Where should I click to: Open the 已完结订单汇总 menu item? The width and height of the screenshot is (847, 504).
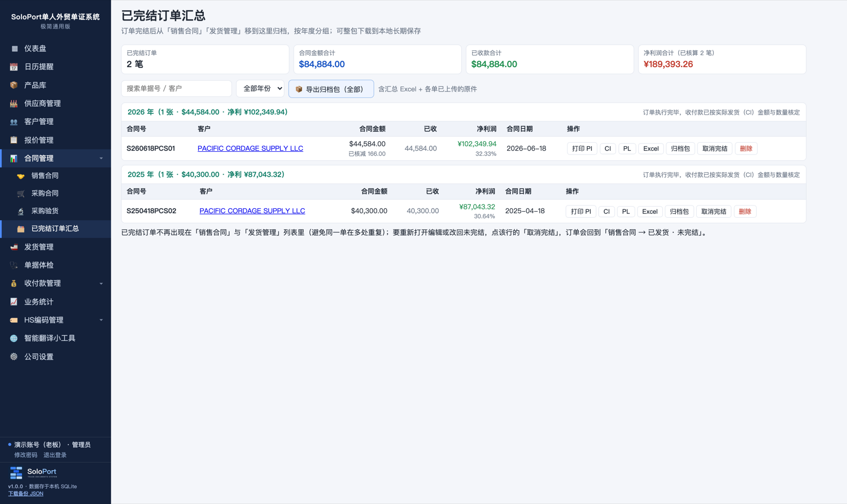[55, 229]
